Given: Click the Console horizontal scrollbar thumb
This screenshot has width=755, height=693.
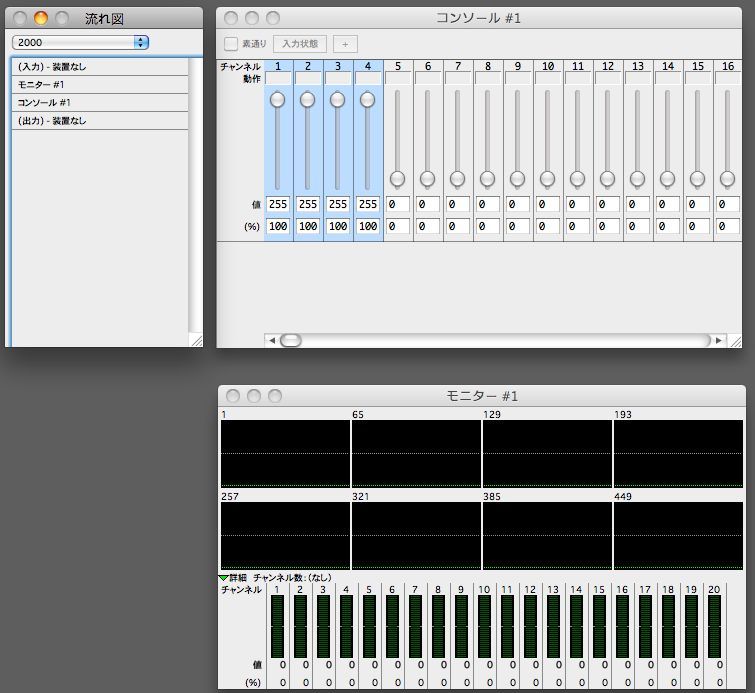Looking at the screenshot, I should tap(291, 340).
